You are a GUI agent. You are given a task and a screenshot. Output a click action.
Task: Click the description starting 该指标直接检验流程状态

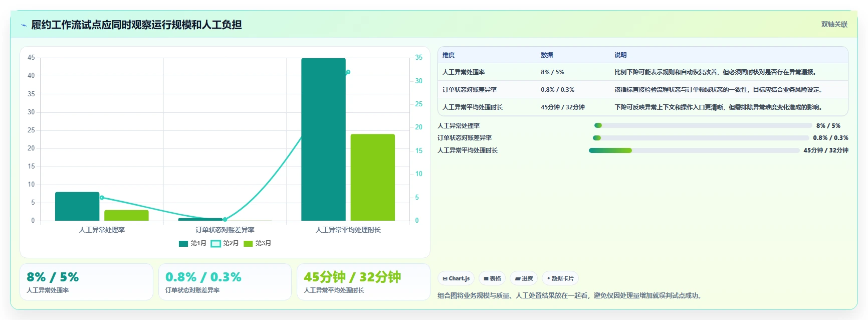click(718, 90)
